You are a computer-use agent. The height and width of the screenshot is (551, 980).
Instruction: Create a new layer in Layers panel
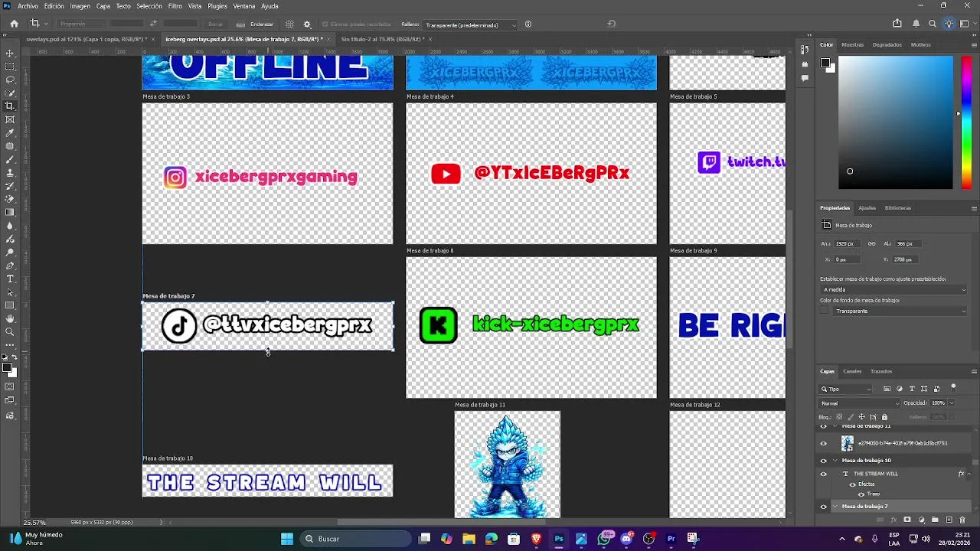tap(949, 520)
